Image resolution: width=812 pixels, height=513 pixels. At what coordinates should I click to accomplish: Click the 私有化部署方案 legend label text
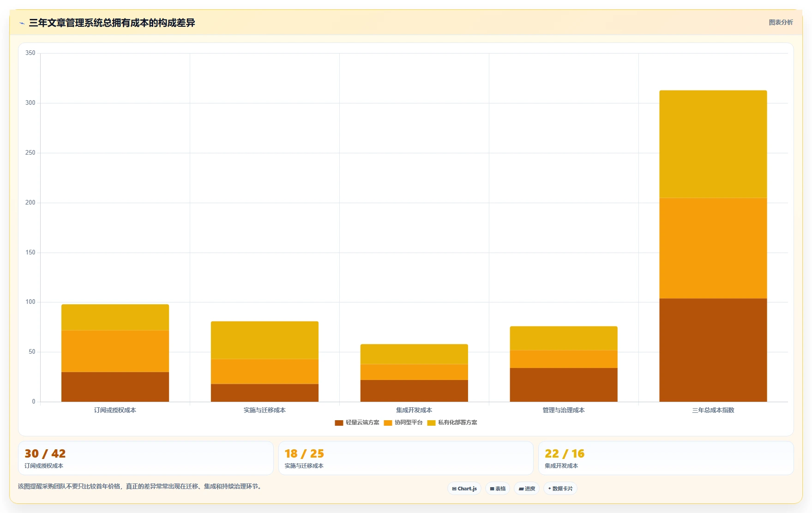457,422
